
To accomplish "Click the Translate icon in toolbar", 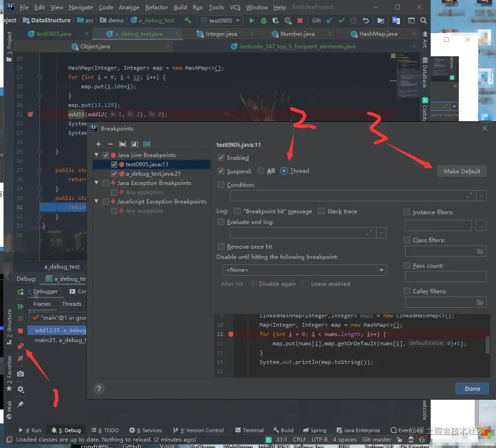I will [x=396, y=20].
